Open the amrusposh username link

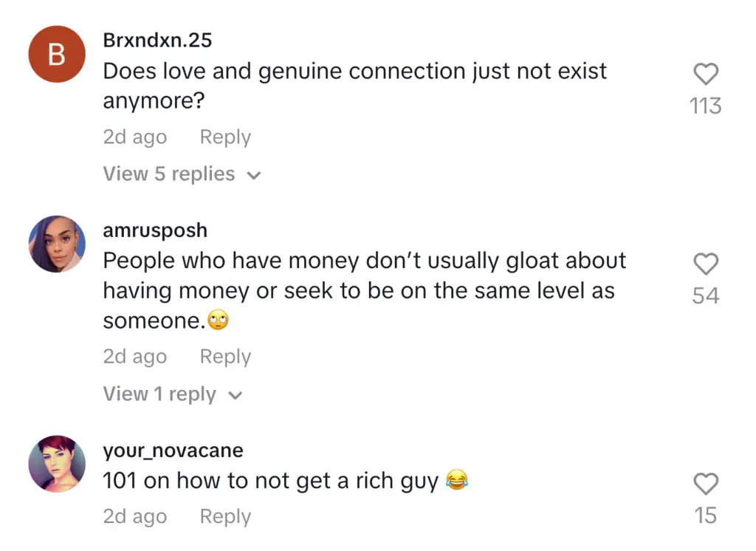[155, 230]
